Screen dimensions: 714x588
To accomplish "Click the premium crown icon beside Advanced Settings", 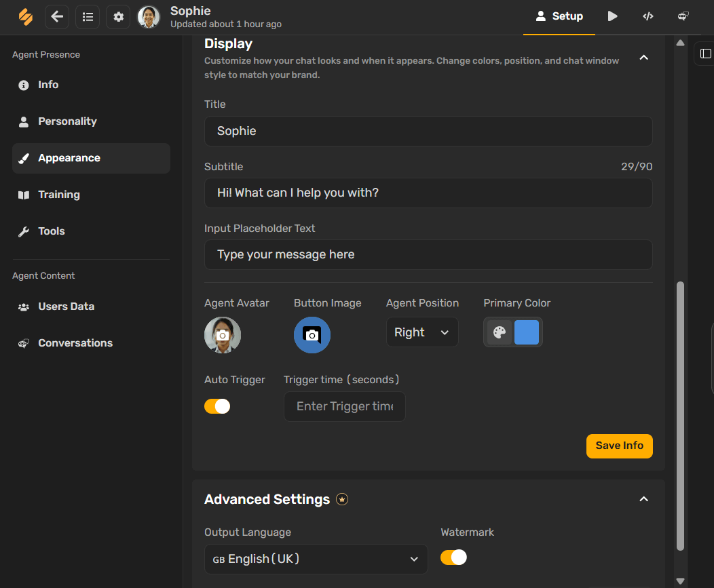I will (342, 499).
